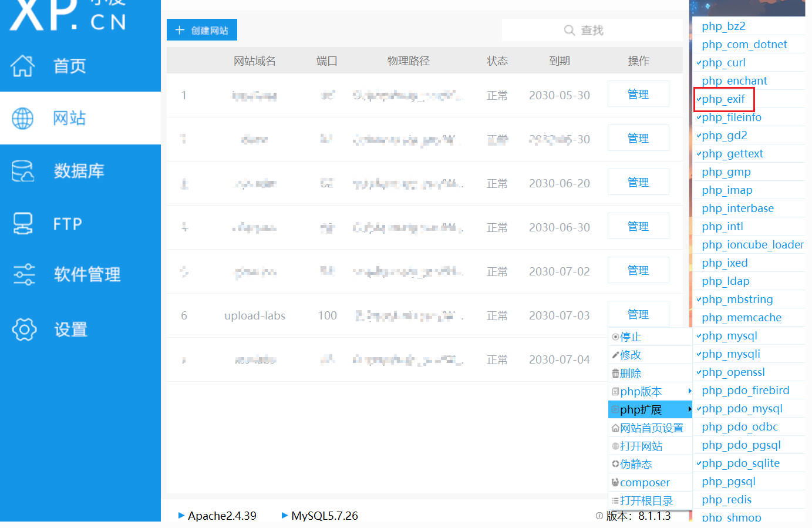Choose composer from the context menu
Viewport: 812px width, 528px height.
click(644, 483)
